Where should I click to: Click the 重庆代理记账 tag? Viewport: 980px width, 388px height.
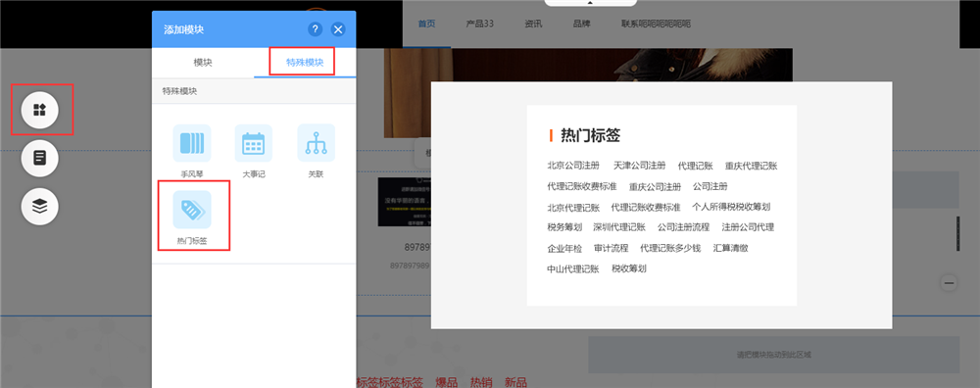tap(752, 167)
